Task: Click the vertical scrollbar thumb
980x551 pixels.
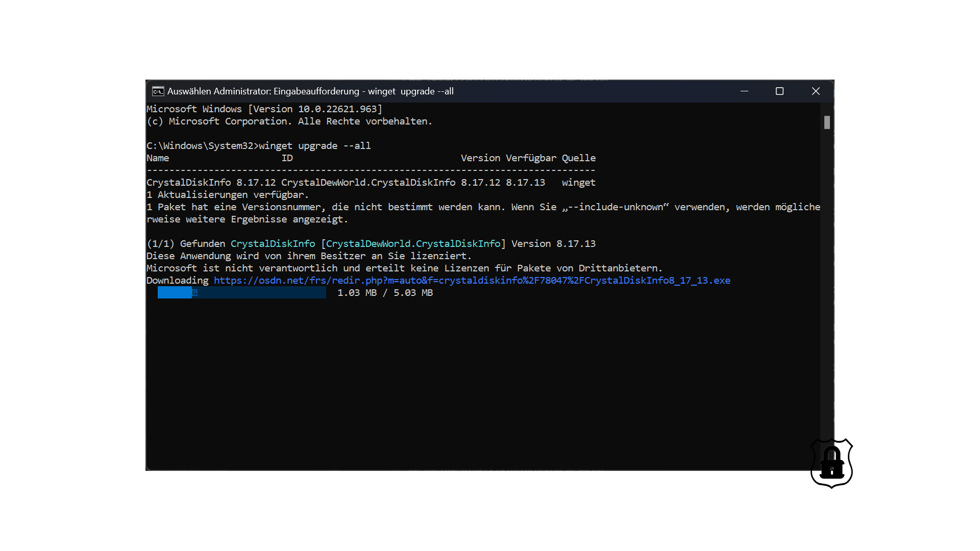Action: [x=827, y=122]
